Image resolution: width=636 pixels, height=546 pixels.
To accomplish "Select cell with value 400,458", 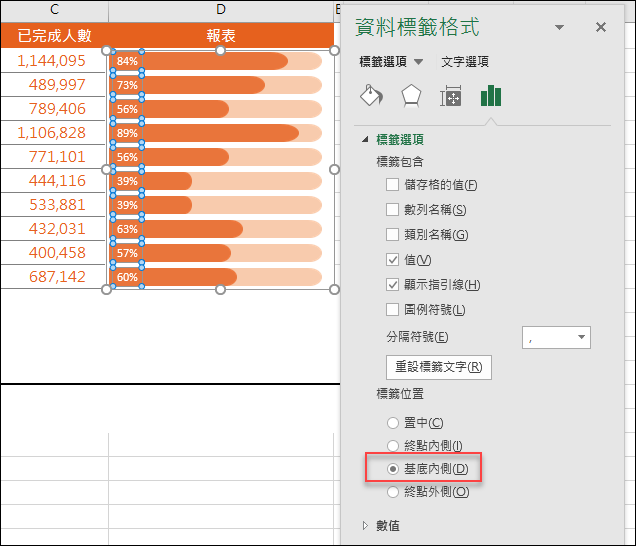I will 53,252.
